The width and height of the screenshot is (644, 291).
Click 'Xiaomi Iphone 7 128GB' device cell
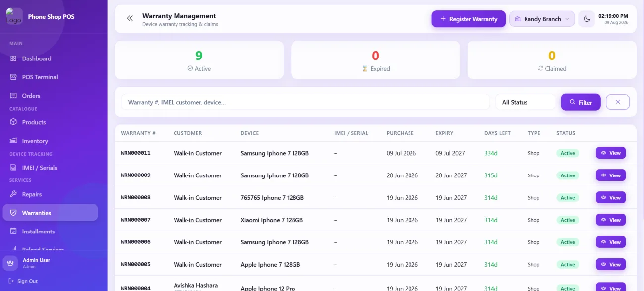[x=272, y=220]
